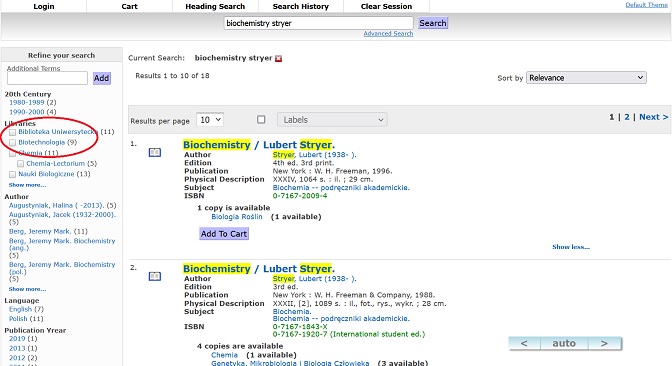Filter by publication year 2012
The height and width of the screenshot is (366, 672).
(x=17, y=358)
